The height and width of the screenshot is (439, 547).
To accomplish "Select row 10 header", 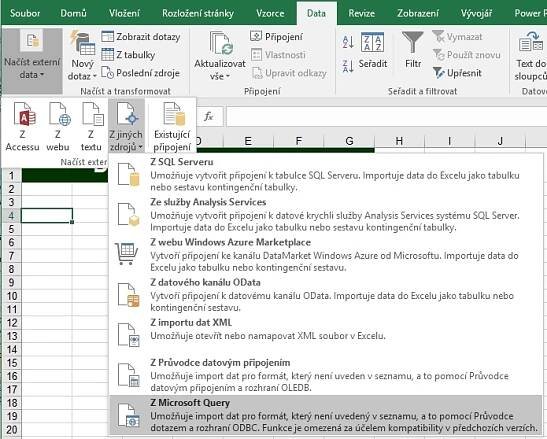I will 12,296.
